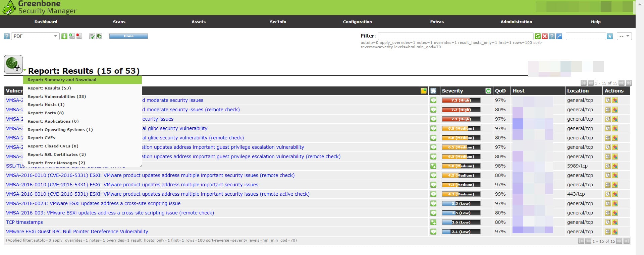Viewport: 644px width, 255px height.
Task: Select Report: Ports (8) menu entry
Action: click(x=83, y=113)
